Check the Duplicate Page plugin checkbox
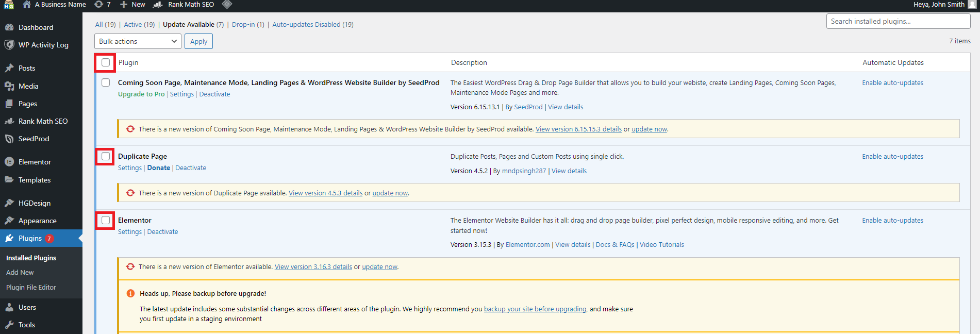This screenshot has width=980, height=334. coord(106,156)
